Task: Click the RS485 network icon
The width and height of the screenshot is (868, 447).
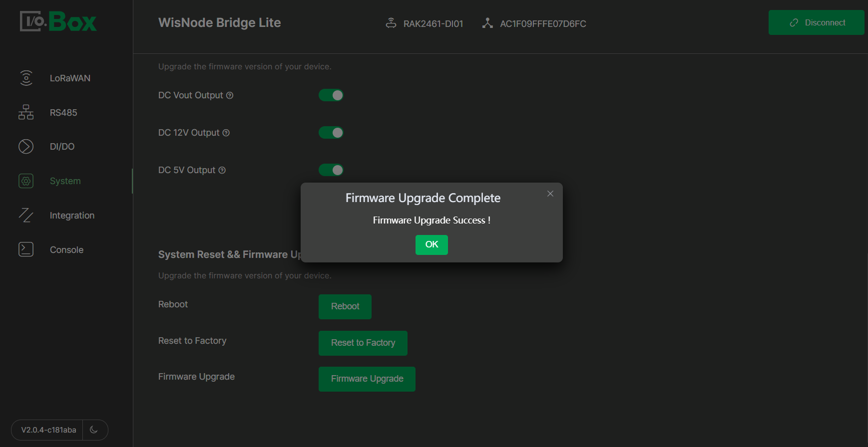Action: (x=26, y=112)
